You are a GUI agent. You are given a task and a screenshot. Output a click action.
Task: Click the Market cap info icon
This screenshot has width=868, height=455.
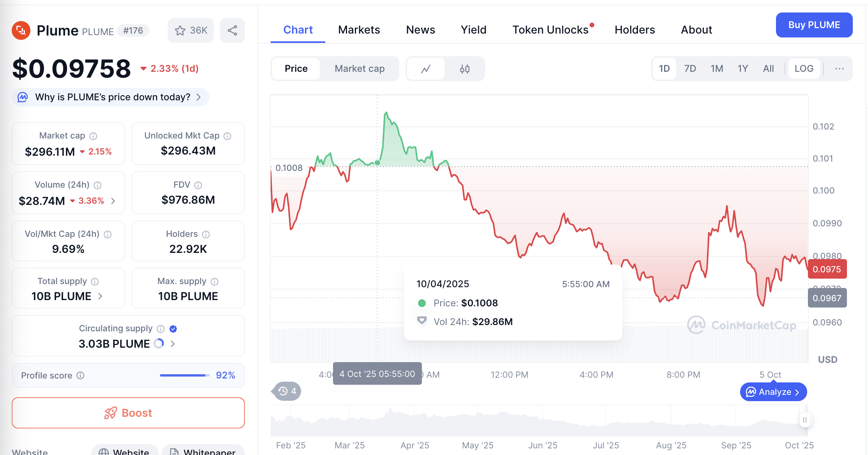click(93, 136)
